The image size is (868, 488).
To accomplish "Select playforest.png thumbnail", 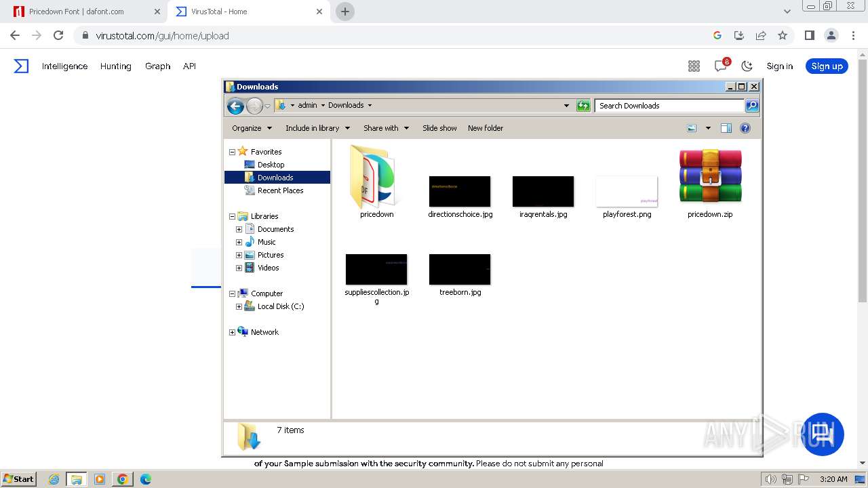I will click(627, 191).
